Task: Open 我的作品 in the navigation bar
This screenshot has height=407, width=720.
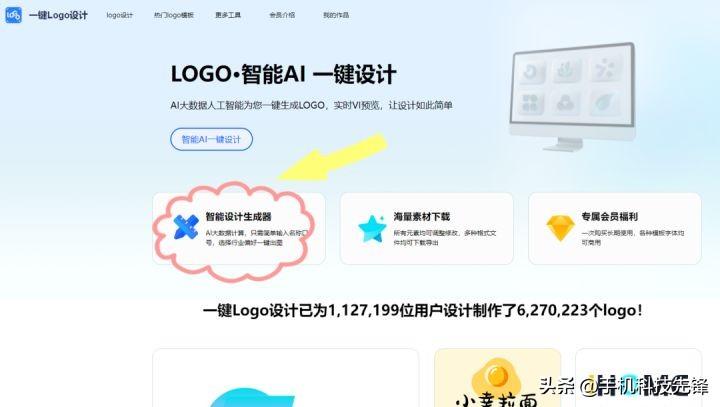Action: pyautogui.click(x=336, y=15)
